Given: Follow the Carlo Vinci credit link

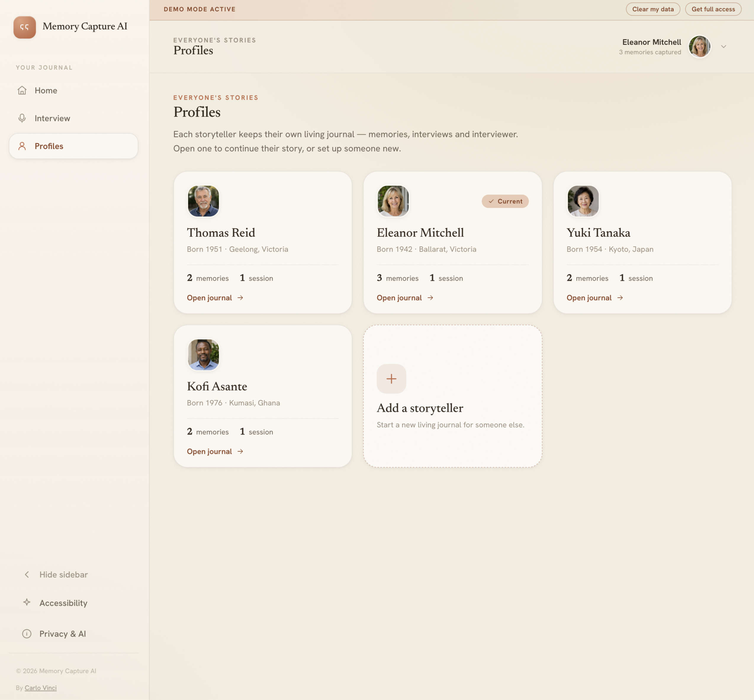Looking at the screenshot, I should pyautogui.click(x=41, y=688).
